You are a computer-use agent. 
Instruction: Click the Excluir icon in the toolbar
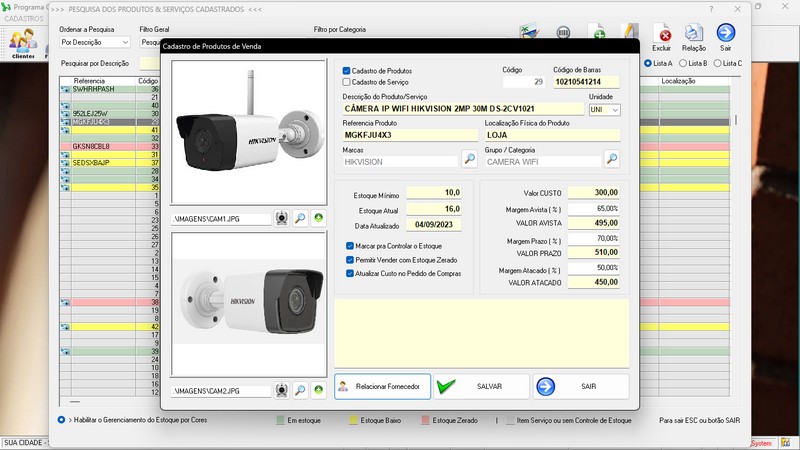pyautogui.click(x=661, y=36)
